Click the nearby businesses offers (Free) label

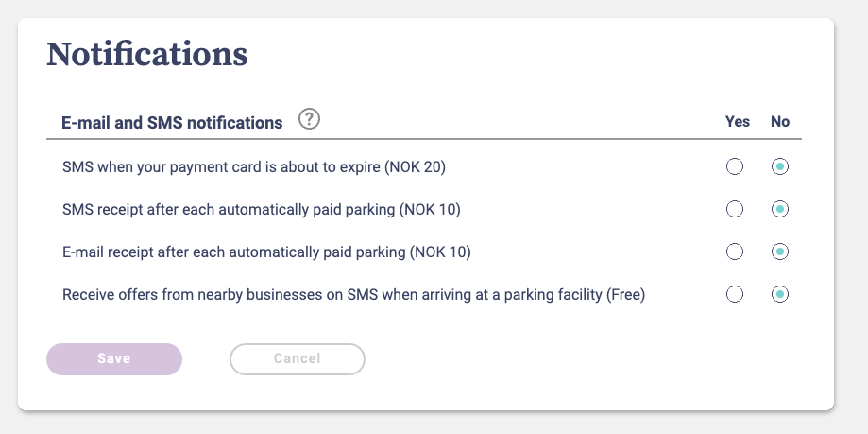point(353,295)
